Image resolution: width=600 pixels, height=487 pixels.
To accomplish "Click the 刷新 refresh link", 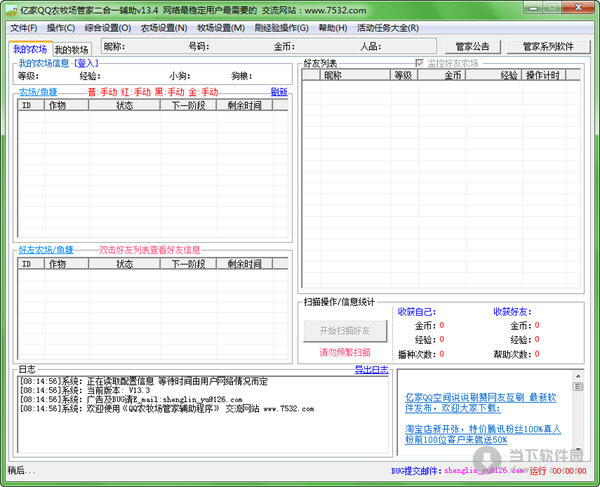I will 279,92.
